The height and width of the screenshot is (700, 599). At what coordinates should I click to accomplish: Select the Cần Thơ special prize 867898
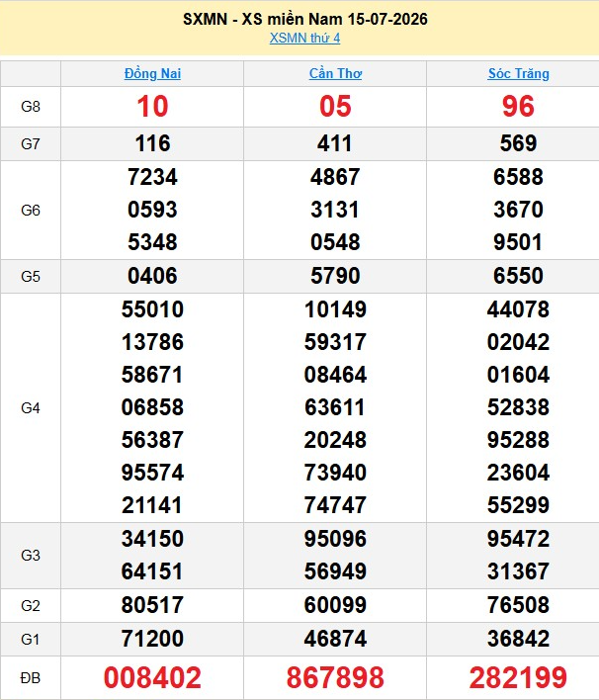pos(335,677)
